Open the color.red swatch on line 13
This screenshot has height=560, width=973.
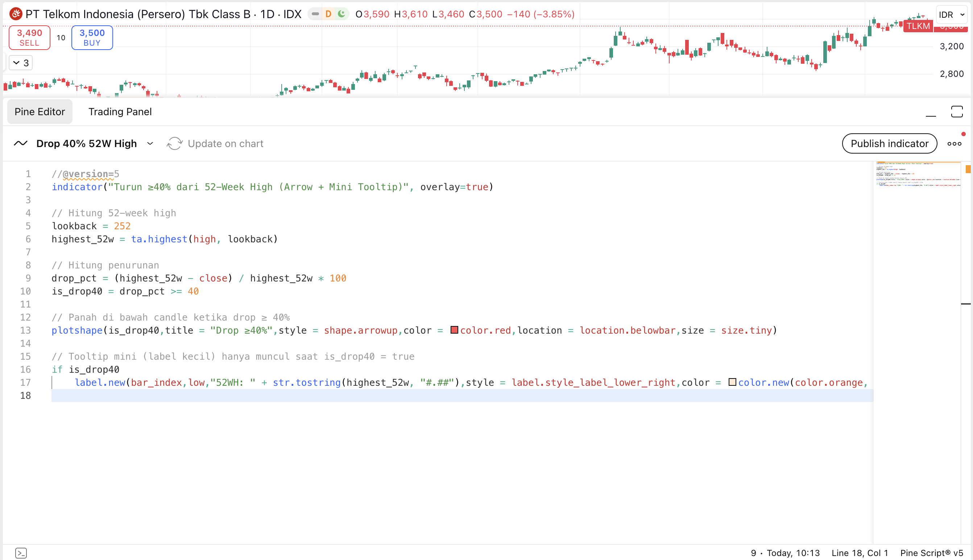[454, 330]
